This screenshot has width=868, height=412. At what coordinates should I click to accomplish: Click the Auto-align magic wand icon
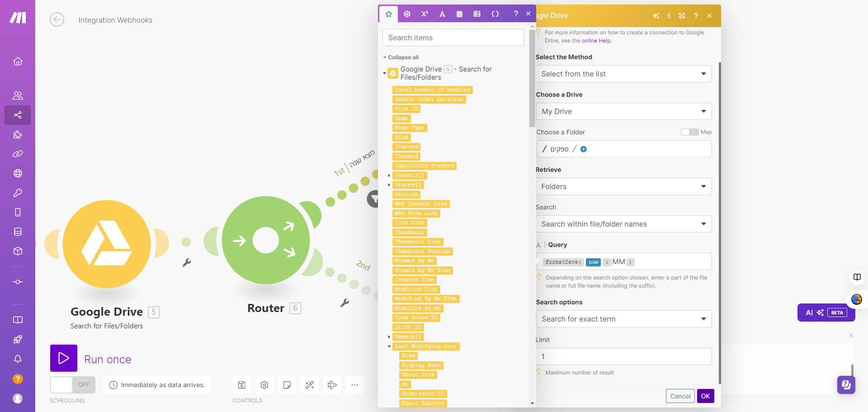pos(310,385)
